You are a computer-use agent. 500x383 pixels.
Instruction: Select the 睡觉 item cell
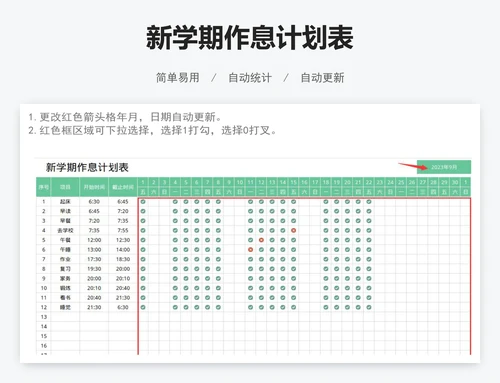pyautogui.click(x=65, y=307)
